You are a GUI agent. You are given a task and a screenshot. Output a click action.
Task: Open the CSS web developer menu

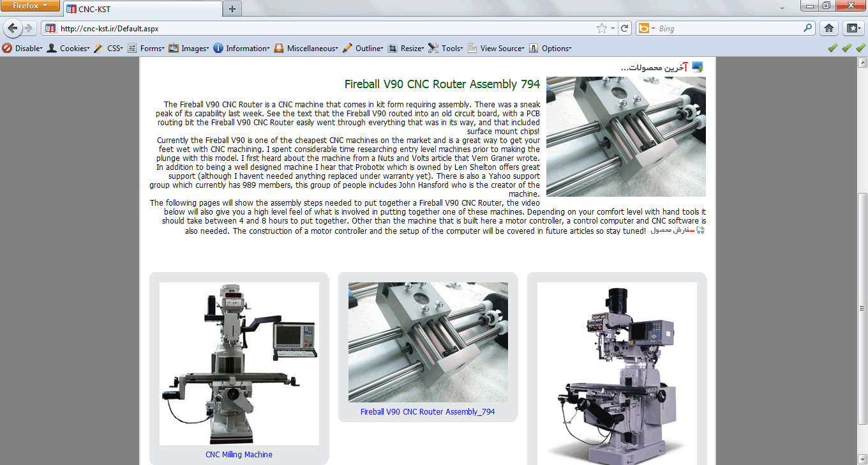pyautogui.click(x=108, y=49)
